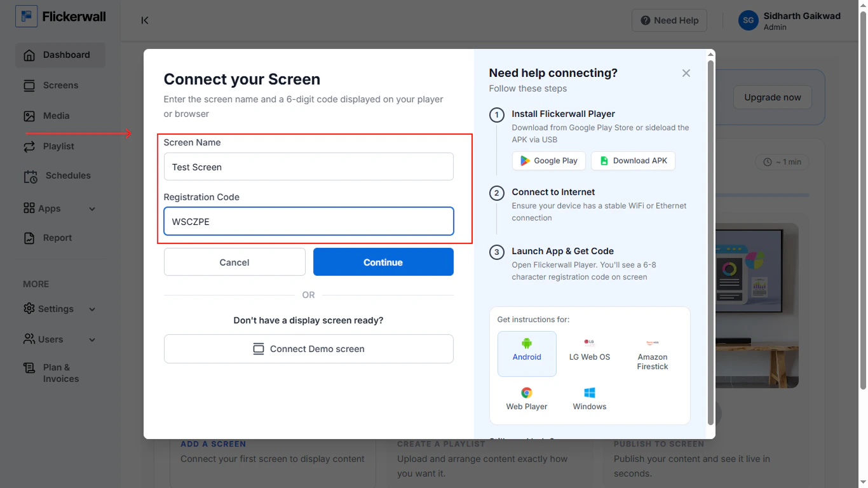This screenshot has height=488, width=868.
Task: Click Connect Demo screen button
Action: [x=309, y=349]
